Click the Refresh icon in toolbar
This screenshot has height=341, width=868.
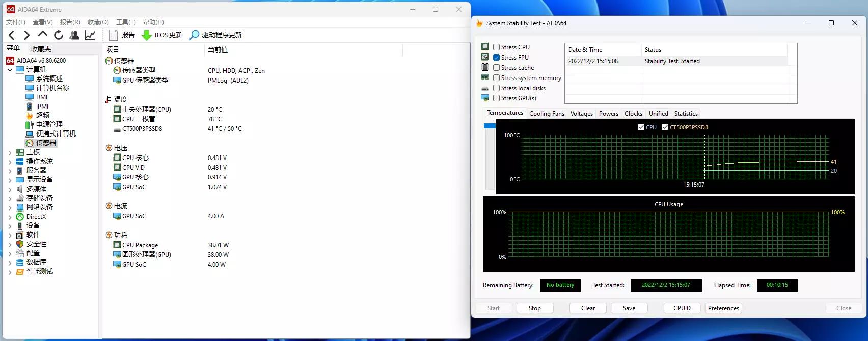[59, 35]
